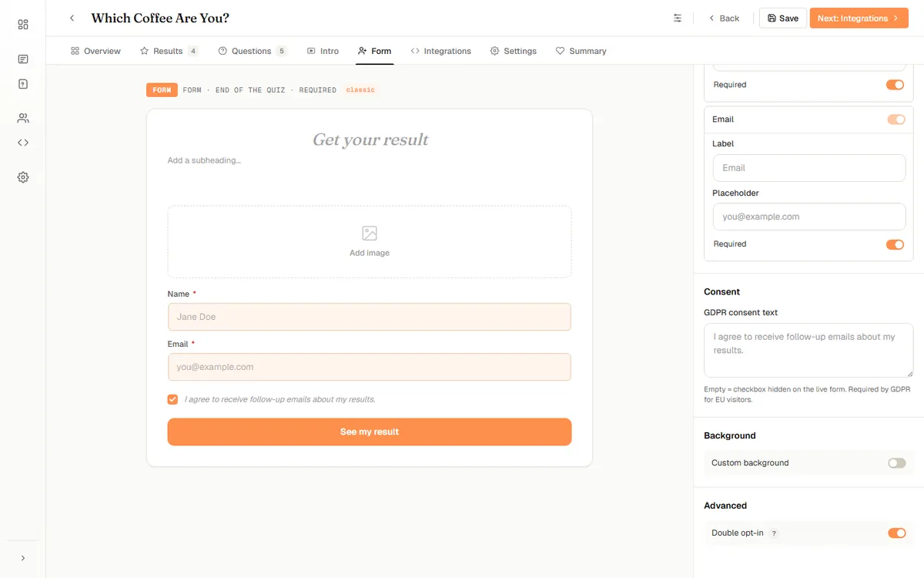Open the dashboard grid icon in sidebar

tap(23, 25)
